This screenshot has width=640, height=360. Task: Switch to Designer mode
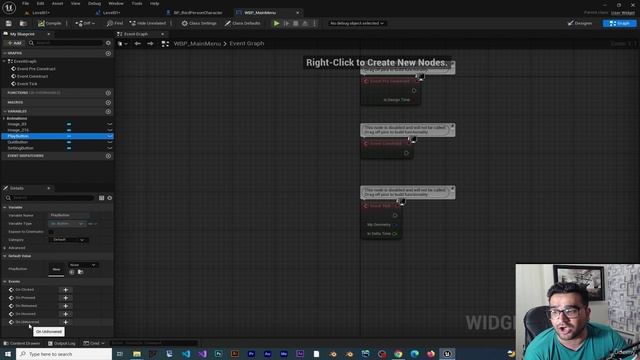point(580,23)
